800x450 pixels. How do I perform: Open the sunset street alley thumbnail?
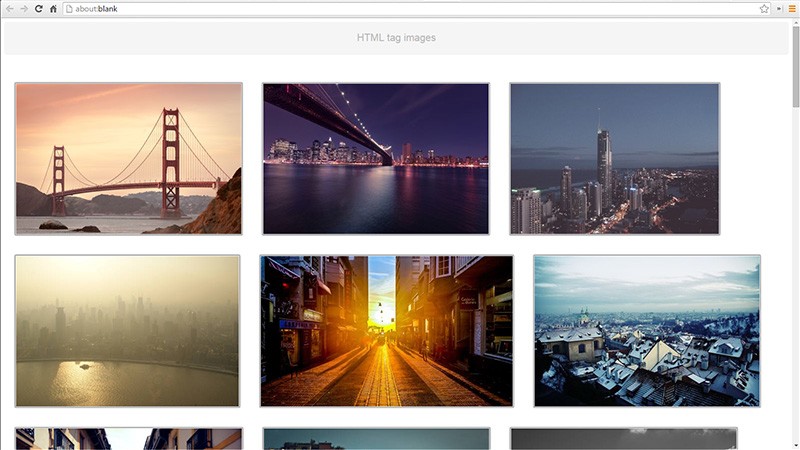point(387,331)
